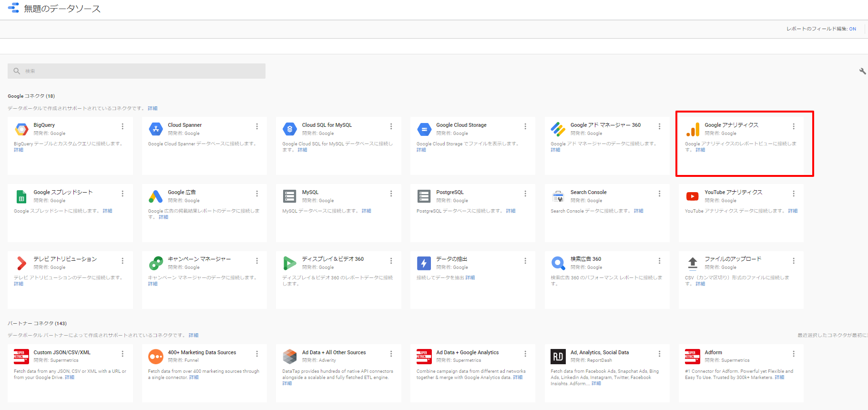Click 詳細 link under パートナー コネクタ description
Image resolution: width=868 pixels, height=410 pixels.
coord(194,336)
